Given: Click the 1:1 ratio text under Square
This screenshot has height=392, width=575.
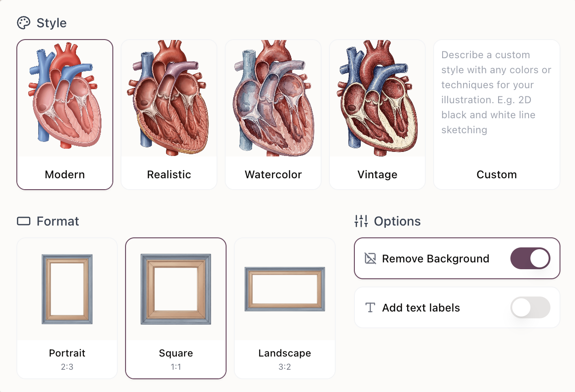Looking at the screenshot, I should click(176, 367).
